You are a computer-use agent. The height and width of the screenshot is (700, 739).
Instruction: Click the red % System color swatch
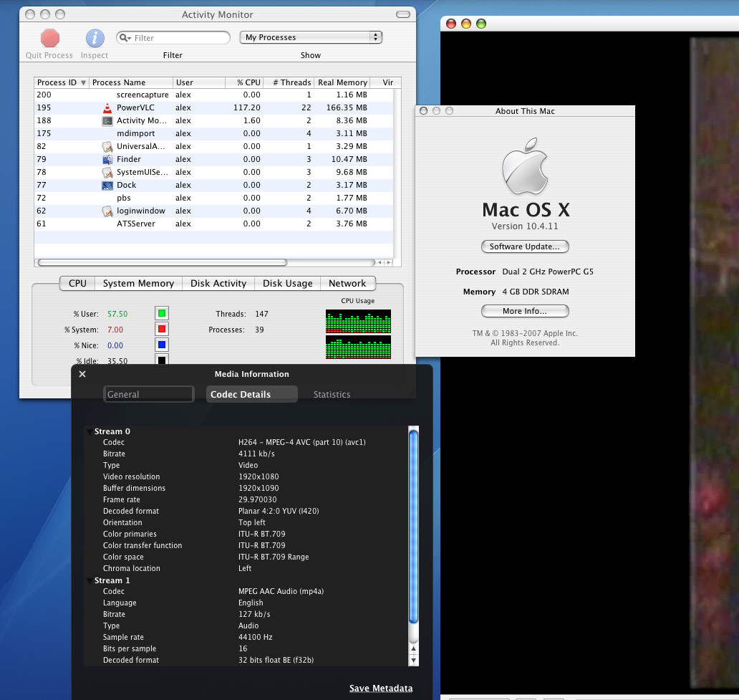pos(162,330)
